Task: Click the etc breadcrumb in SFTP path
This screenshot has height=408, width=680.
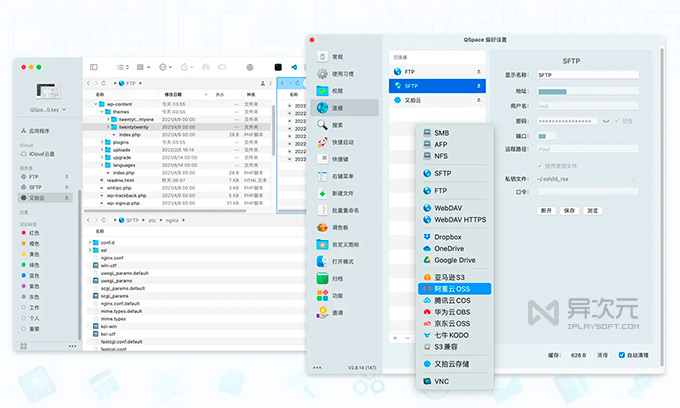Action: (152, 220)
